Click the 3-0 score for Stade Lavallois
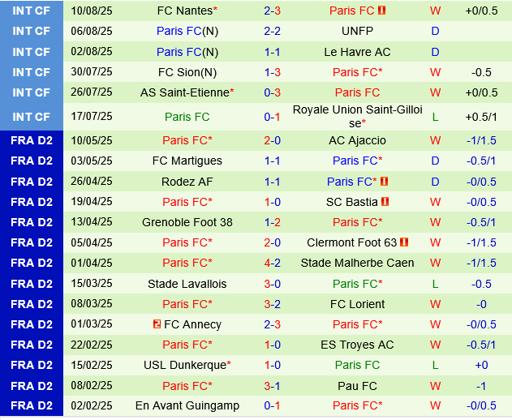 coord(272,284)
